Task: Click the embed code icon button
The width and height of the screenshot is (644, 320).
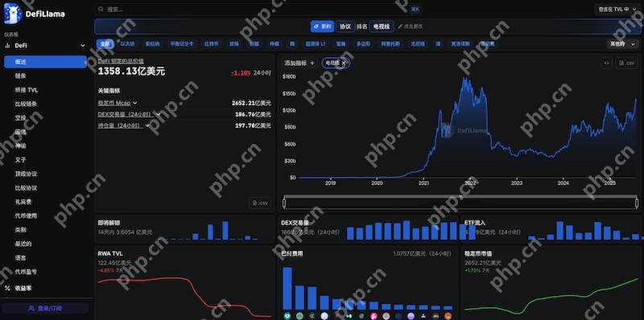Action: click(x=606, y=64)
